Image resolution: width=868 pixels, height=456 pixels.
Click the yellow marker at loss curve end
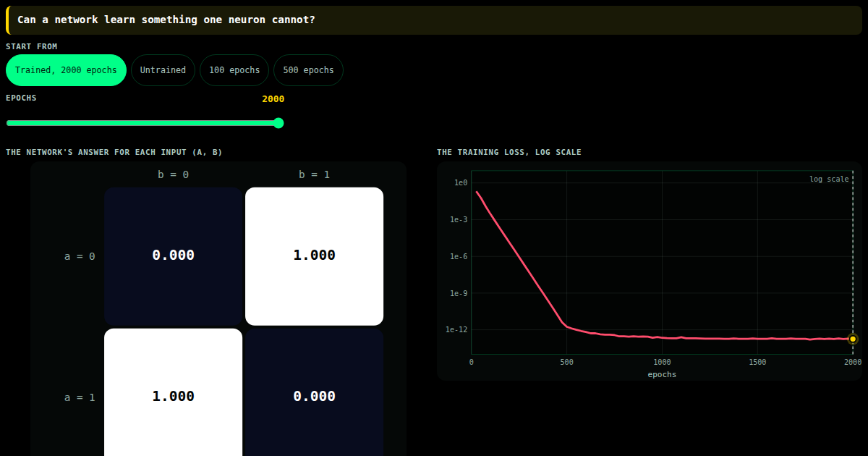point(853,339)
